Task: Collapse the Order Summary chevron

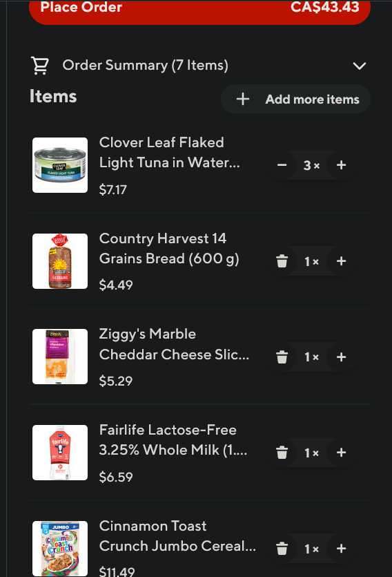Action: click(359, 66)
